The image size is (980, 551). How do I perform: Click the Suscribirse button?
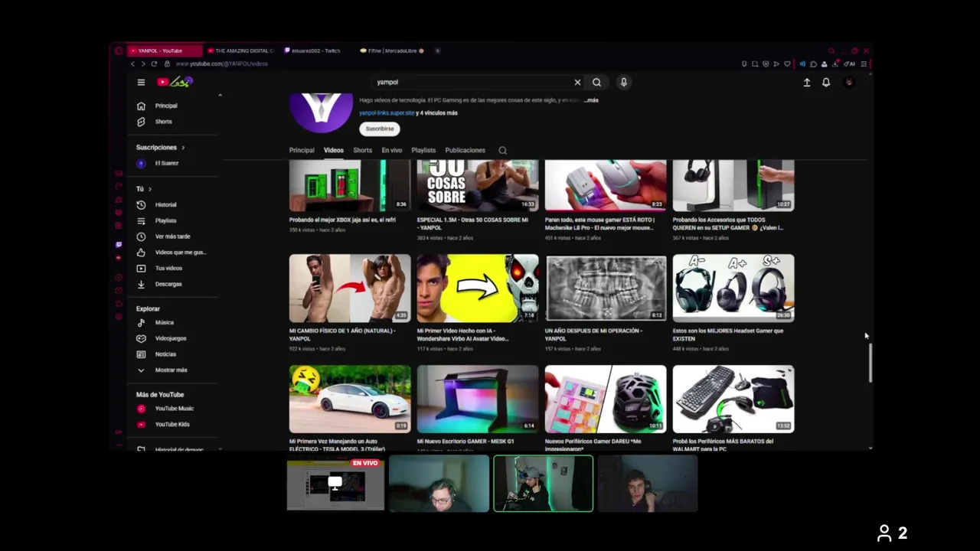(x=380, y=129)
